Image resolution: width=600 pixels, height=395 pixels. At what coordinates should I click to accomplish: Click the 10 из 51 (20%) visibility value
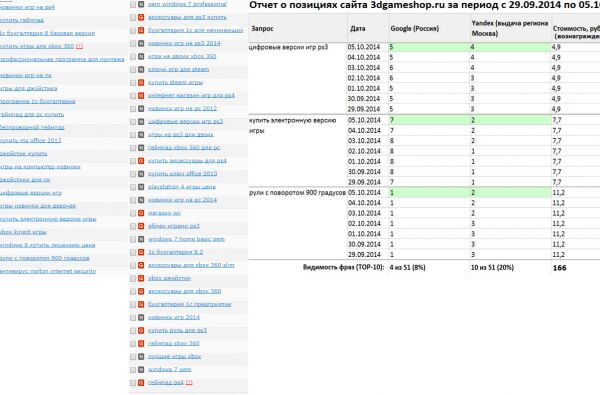click(x=492, y=268)
